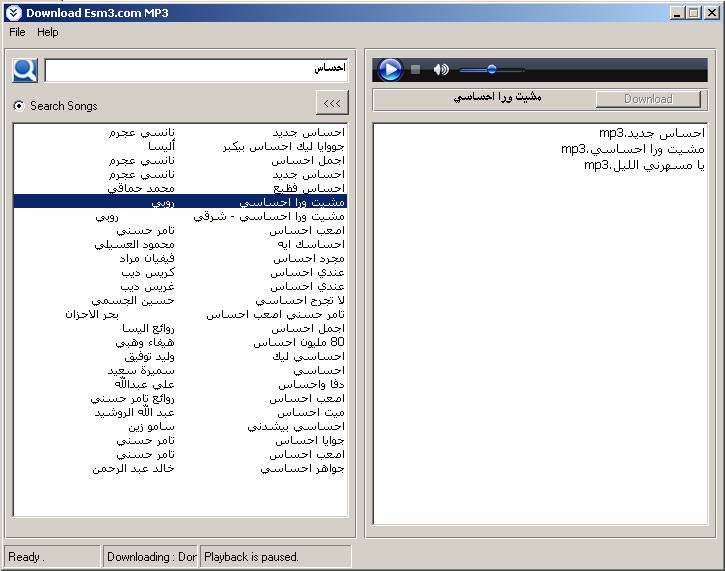Click the 'Playback is paused.' status panel
The image size is (725, 571).
tap(275, 557)
